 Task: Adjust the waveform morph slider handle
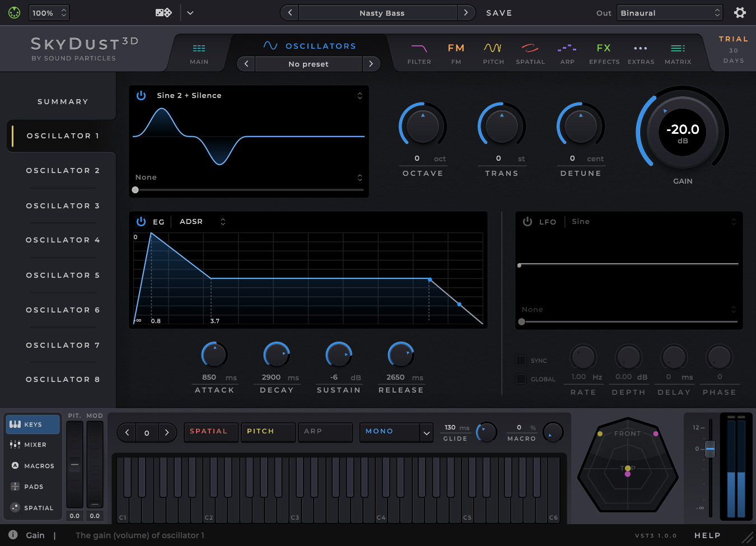tap(135, 190)
